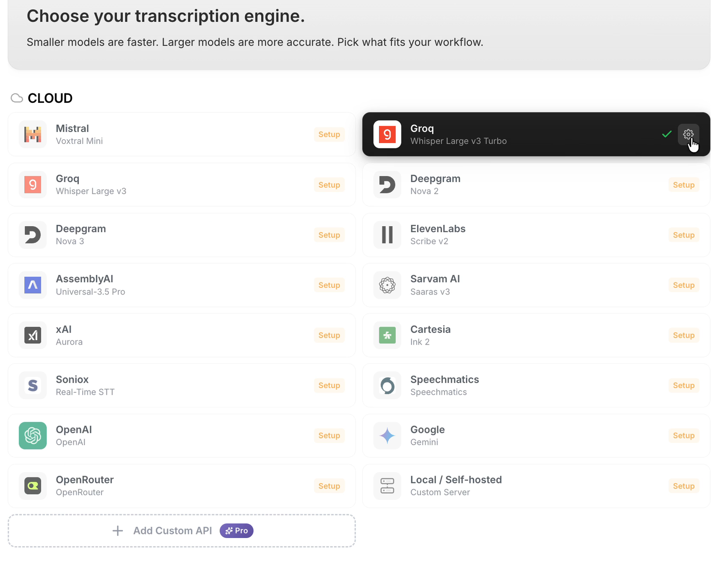Viewport: 728px width, 574px height.
Task: Select the "Whisper Large v3 Turbo" text
Action: coord(458,141)
